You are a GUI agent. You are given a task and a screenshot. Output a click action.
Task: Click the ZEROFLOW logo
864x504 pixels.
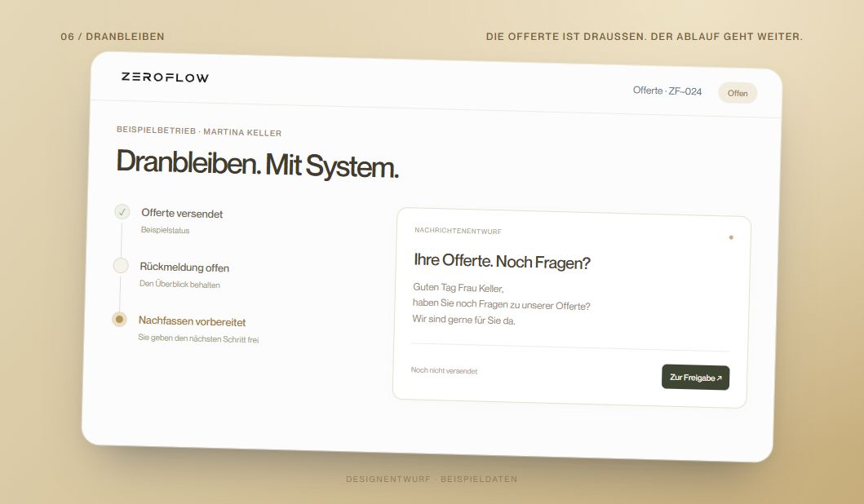pyautogui.click(x=165, y=77)
